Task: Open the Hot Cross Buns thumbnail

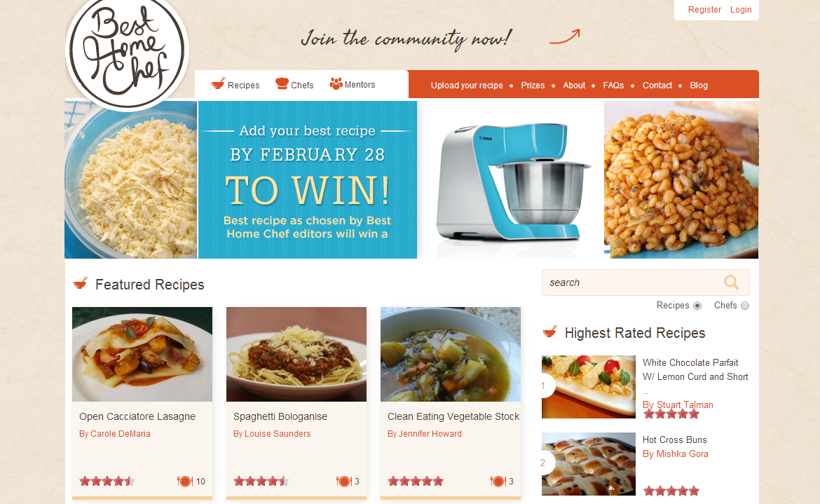Action: pos(588,464)
